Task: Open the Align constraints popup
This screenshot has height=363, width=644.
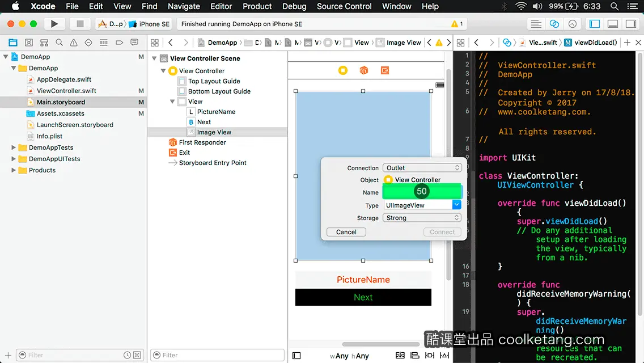Action: 415,355
